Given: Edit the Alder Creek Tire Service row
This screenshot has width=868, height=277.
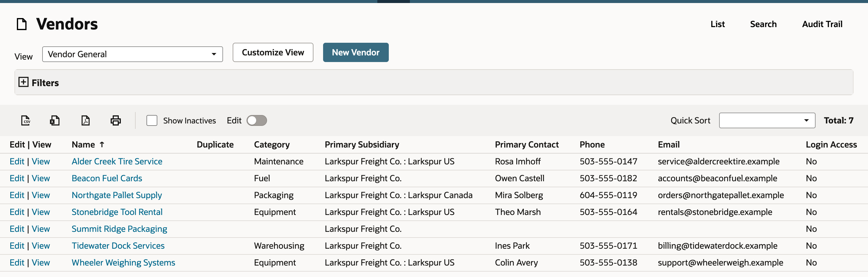Looking at the screenshot, I should click(x=17, y=162).
